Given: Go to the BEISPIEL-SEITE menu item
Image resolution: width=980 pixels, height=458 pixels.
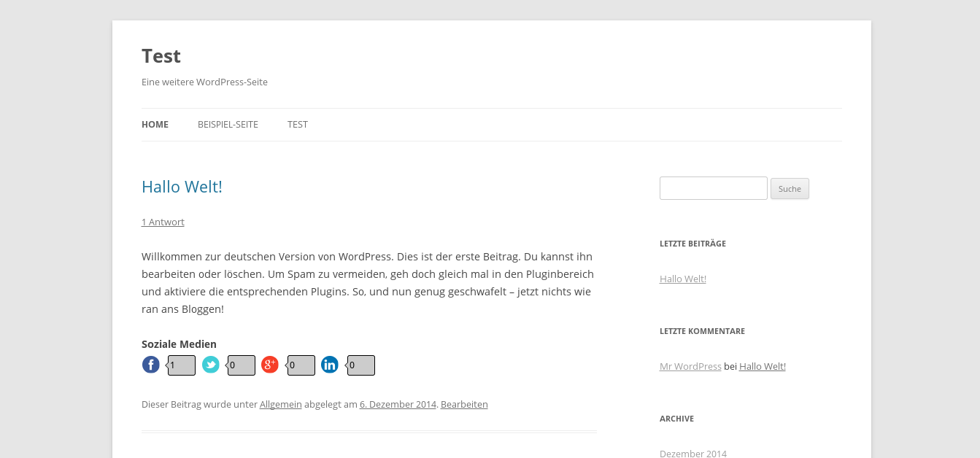Looking at the screenshot, I should (228, 125).
